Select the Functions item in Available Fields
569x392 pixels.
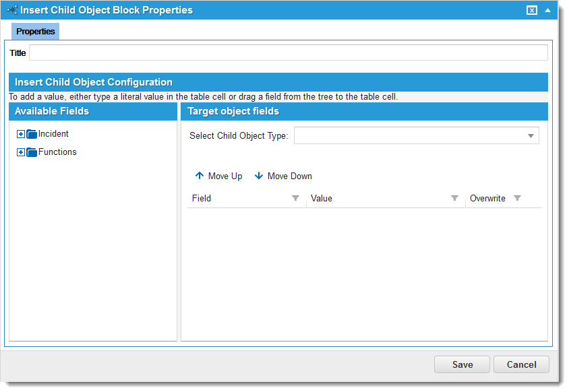coord(57,152)
